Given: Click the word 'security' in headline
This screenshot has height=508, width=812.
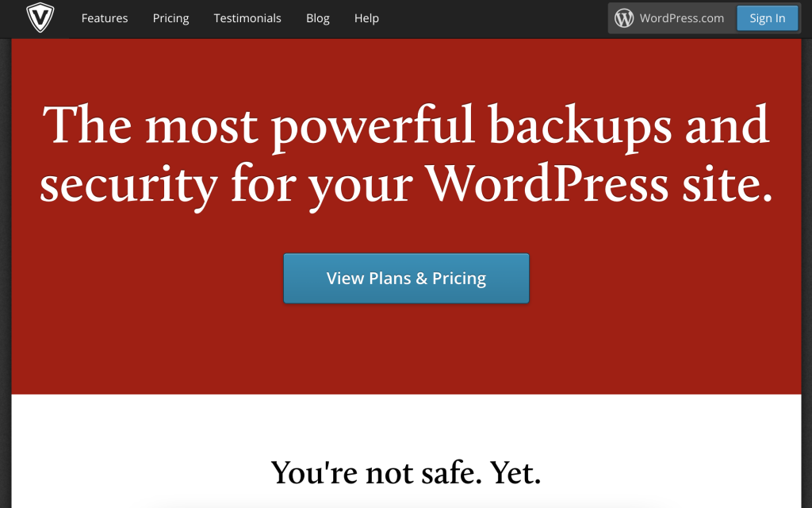Looking at the screenshot, I should pyautogui.click(x=129, y=186).
